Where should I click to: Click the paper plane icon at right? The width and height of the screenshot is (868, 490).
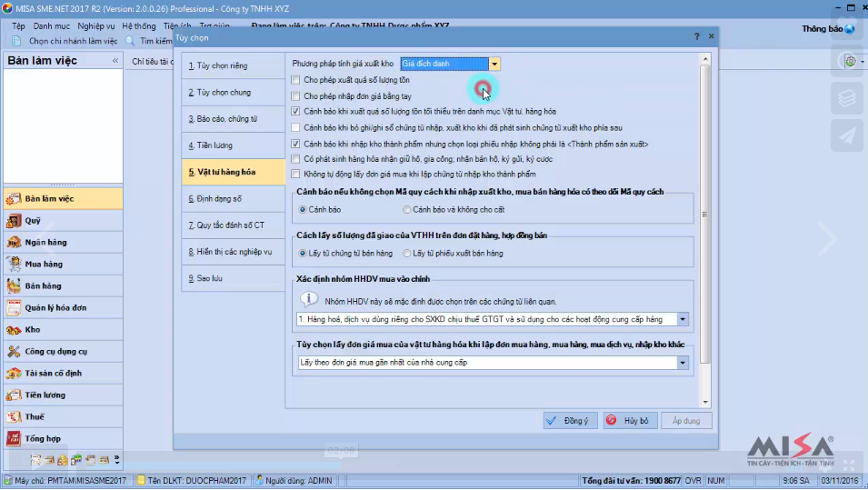pyautogui.click(x=847, y=135)
